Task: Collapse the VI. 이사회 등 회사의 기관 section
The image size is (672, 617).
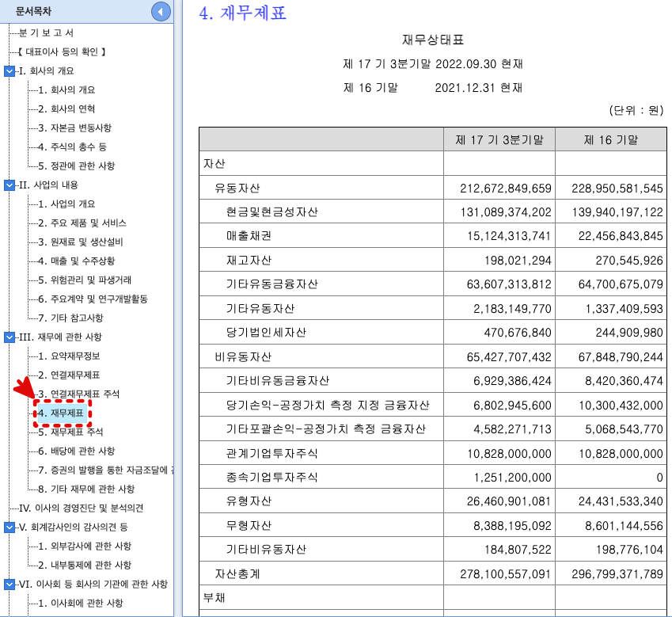Action: pos(9,585)
